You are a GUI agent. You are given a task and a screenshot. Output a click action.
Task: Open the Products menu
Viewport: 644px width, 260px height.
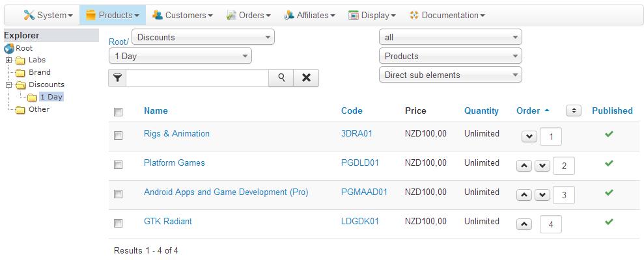tap(113, 15)
